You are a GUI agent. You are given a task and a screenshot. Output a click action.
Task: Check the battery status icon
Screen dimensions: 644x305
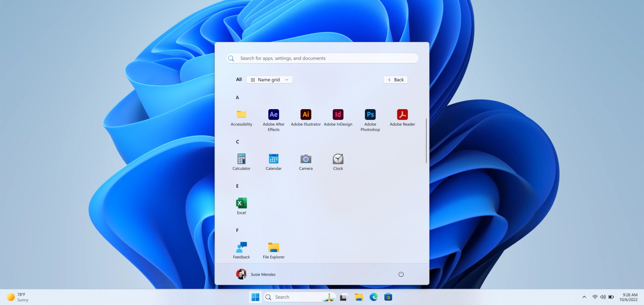[611, 297]
